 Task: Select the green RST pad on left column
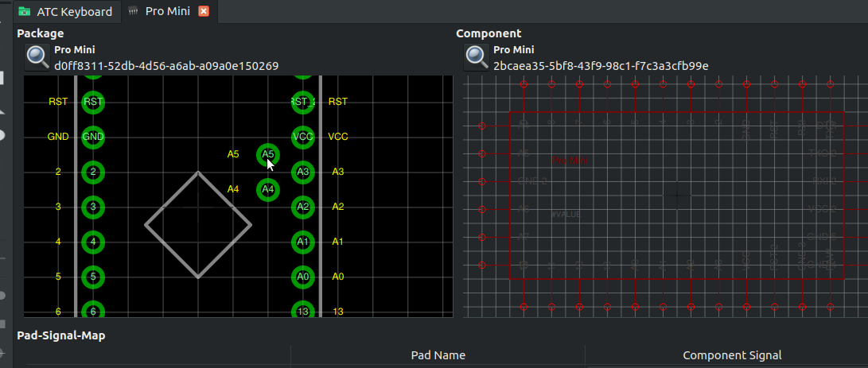[93, 102]
